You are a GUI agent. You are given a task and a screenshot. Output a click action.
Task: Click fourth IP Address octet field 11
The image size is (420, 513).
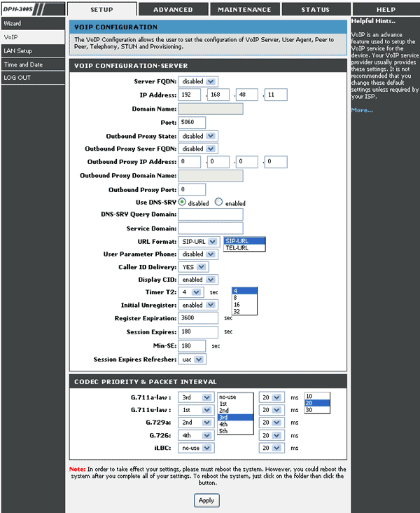pos(276,95)
